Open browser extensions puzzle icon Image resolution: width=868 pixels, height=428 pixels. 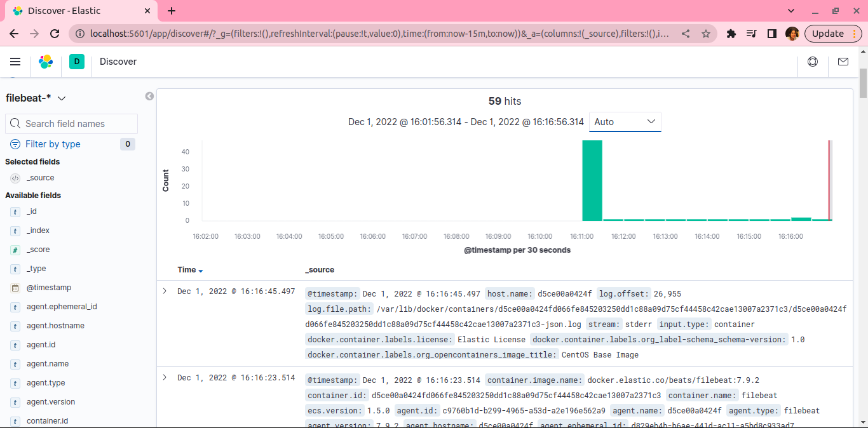tap(731, 34)
